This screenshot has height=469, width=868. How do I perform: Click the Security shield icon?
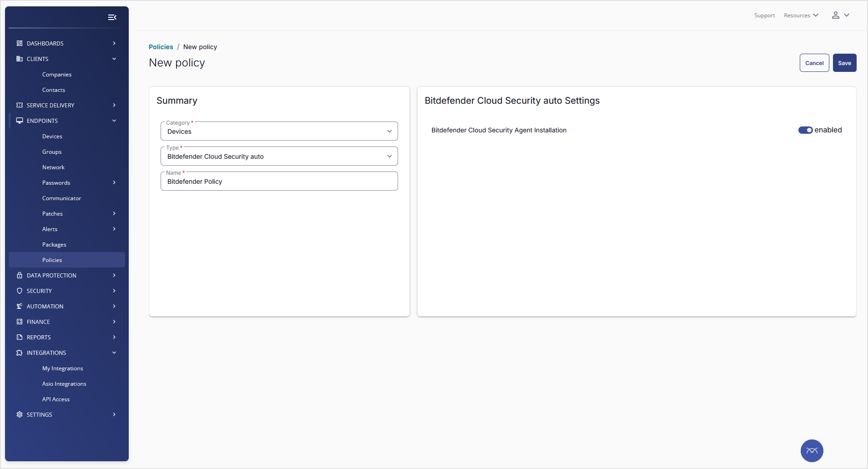click(20, 291)
